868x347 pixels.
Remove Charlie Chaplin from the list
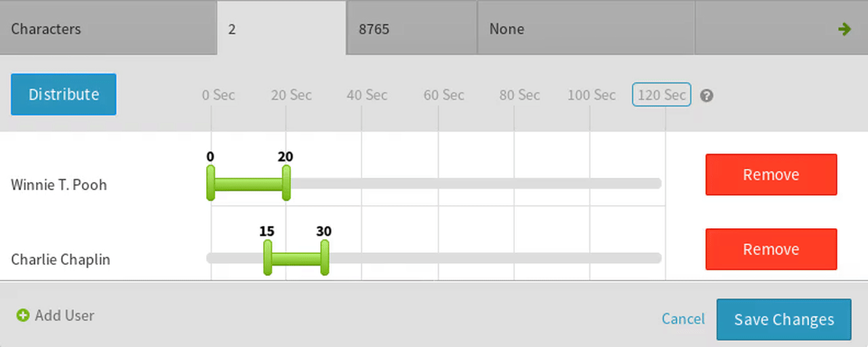click(771, 249)
